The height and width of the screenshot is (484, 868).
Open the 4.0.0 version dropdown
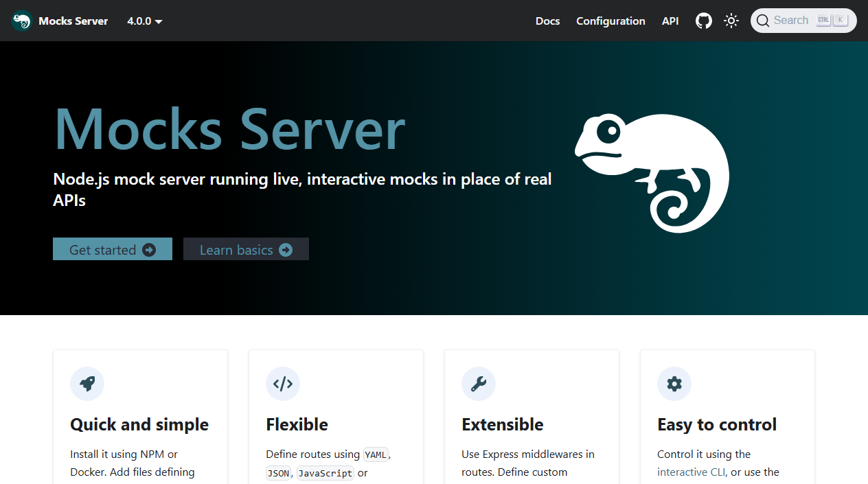point(139,21)
